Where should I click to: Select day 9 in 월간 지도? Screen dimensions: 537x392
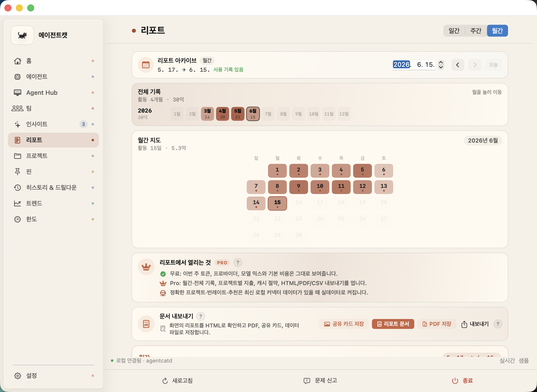pos(299,187)
